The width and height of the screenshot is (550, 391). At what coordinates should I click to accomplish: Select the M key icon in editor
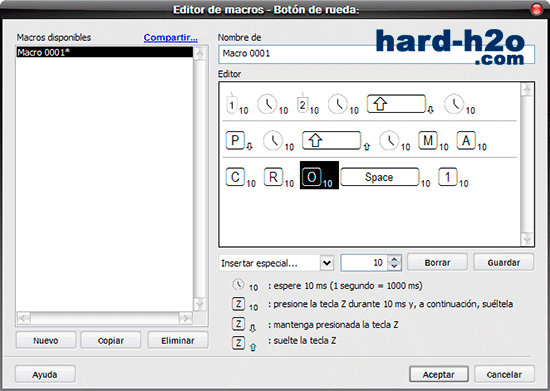[x=428, y=141]
